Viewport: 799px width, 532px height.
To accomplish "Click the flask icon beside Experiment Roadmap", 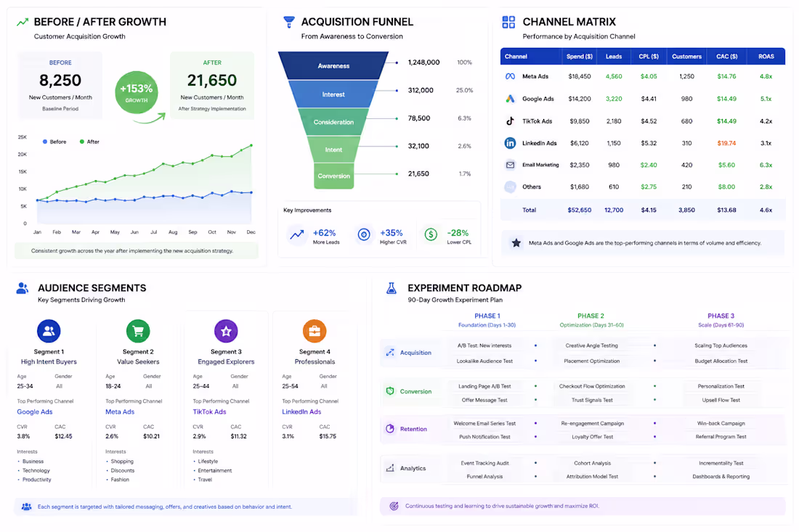I will pyautogui.click(x=392, y=288).
